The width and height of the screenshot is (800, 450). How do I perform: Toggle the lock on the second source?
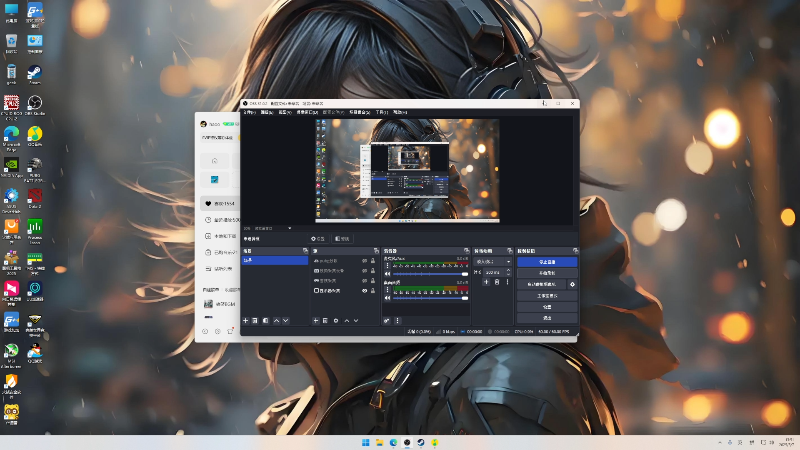pos(373,270)
